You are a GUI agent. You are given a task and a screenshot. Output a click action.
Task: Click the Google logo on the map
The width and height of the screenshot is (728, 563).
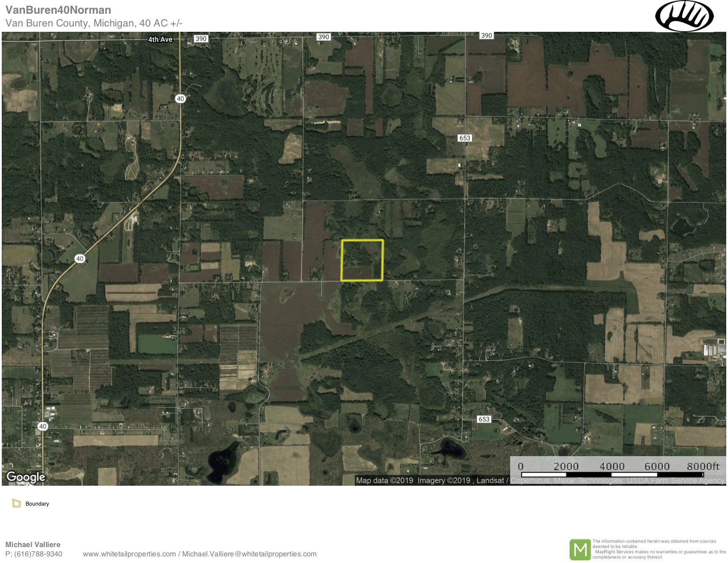(x=26, y=477)
